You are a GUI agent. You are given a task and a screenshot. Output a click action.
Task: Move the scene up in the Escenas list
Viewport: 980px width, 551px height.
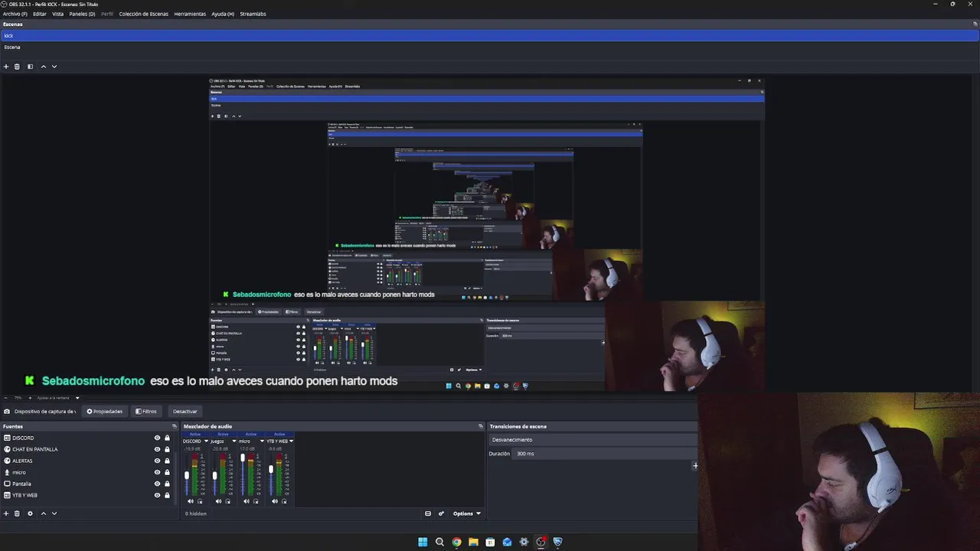(43, 67)
